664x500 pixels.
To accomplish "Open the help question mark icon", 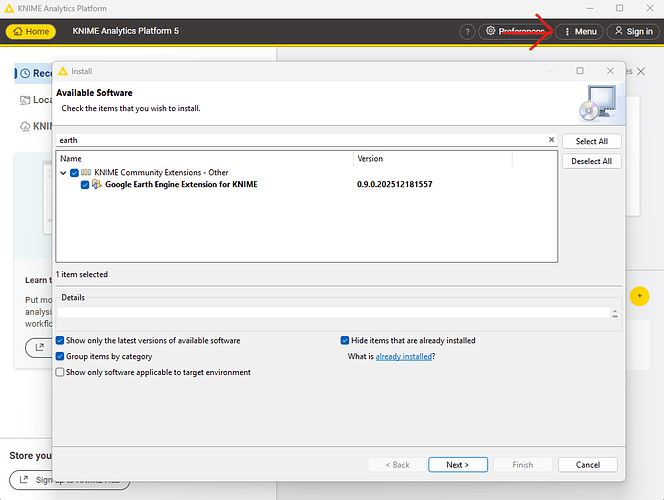I will pyautogui.click(x=467, y=31).
